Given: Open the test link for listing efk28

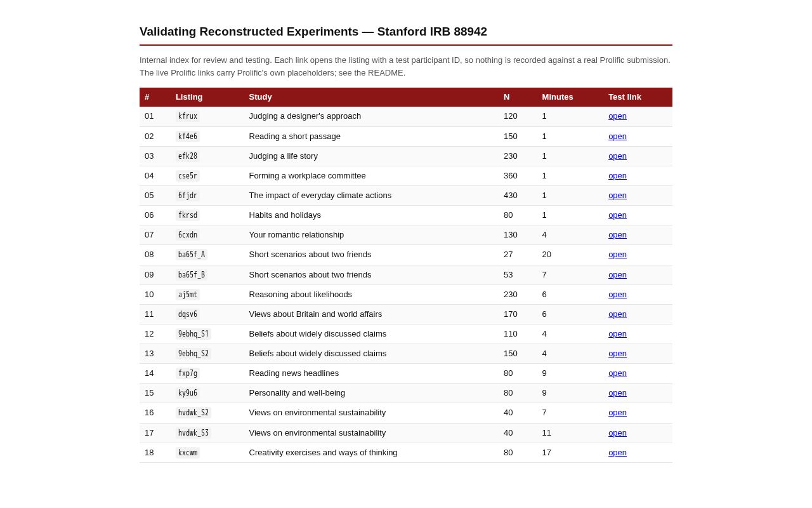Looking at the screenshot, I should pos(617,156).
